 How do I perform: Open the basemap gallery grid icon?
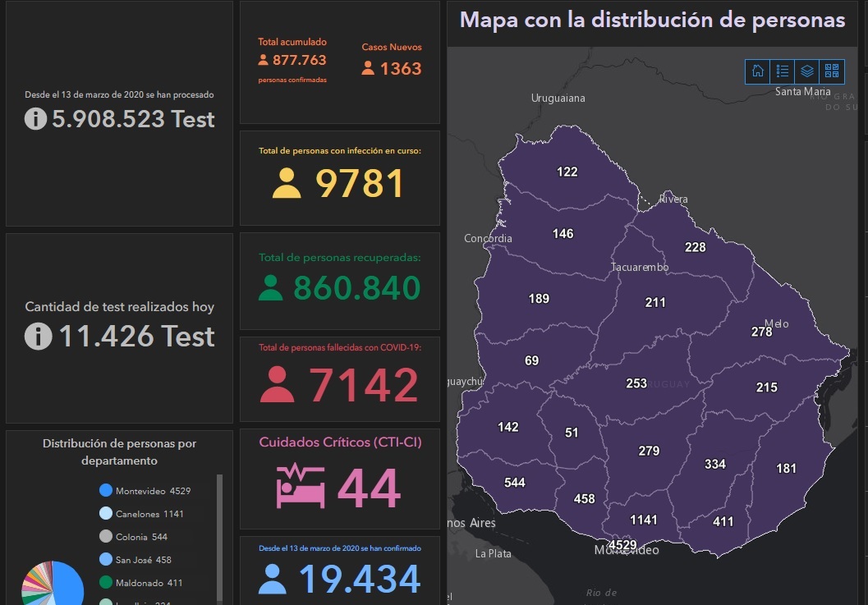pyautogui.click(x=832, y=71)
